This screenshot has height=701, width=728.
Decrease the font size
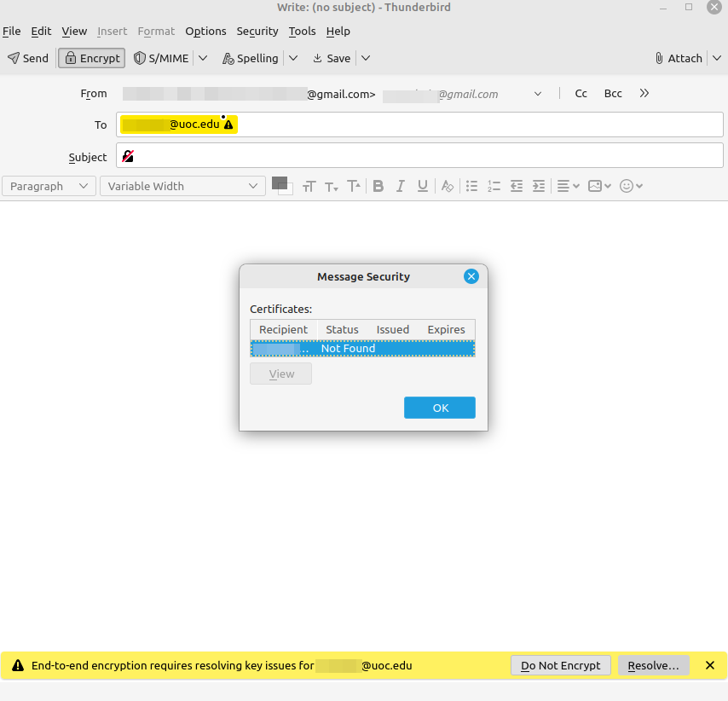(x=331, y=186)
